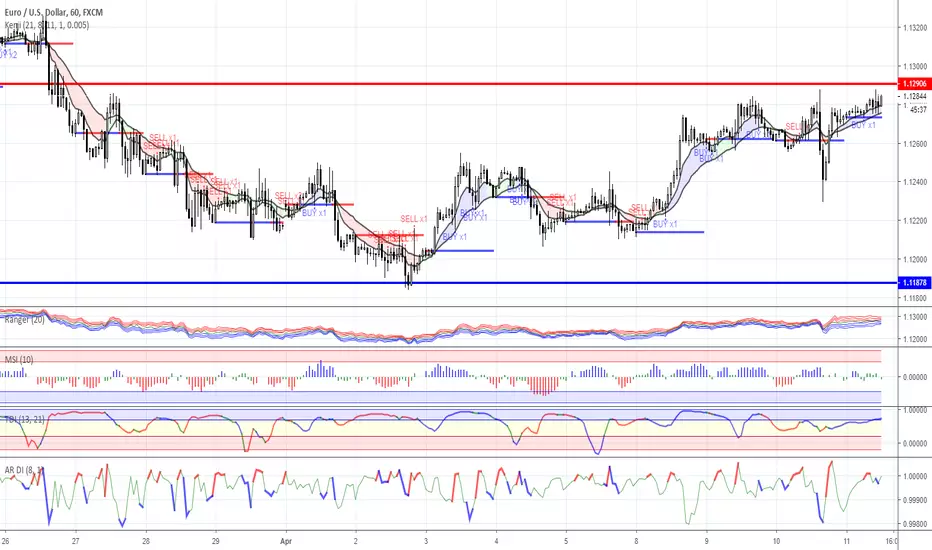
Task: Click the 1.12000 price scale label
Action: click(915, 259)
